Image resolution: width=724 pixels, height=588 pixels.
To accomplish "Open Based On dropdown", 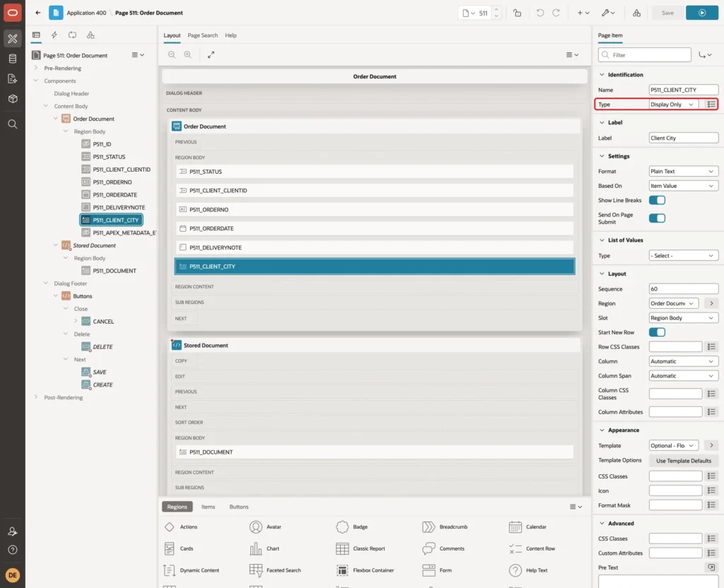I will (x=684, y=186).
